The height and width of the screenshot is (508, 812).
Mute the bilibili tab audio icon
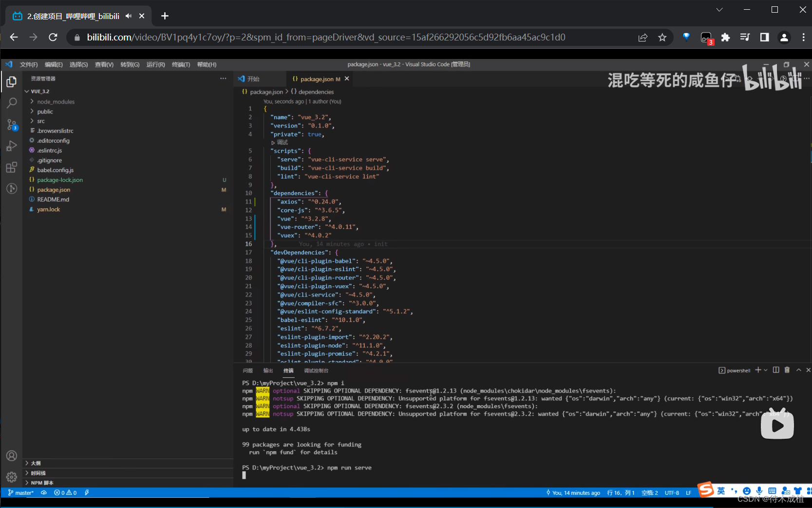[128, 16]
